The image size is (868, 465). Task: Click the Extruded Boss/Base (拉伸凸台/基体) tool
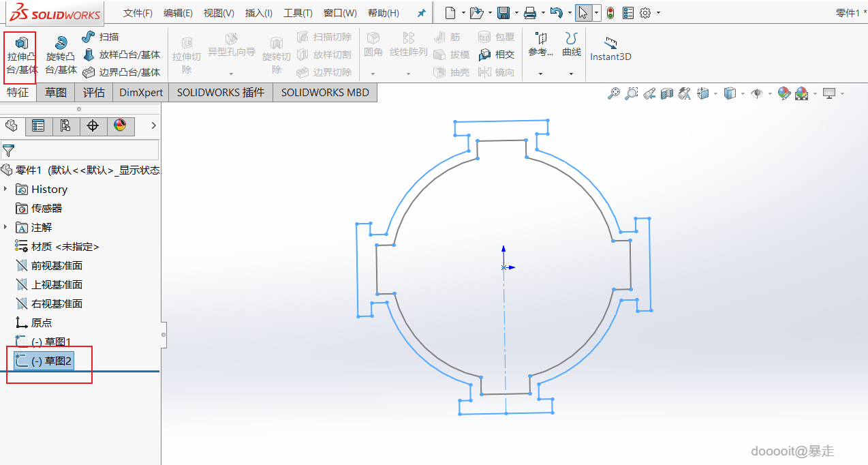20,55
